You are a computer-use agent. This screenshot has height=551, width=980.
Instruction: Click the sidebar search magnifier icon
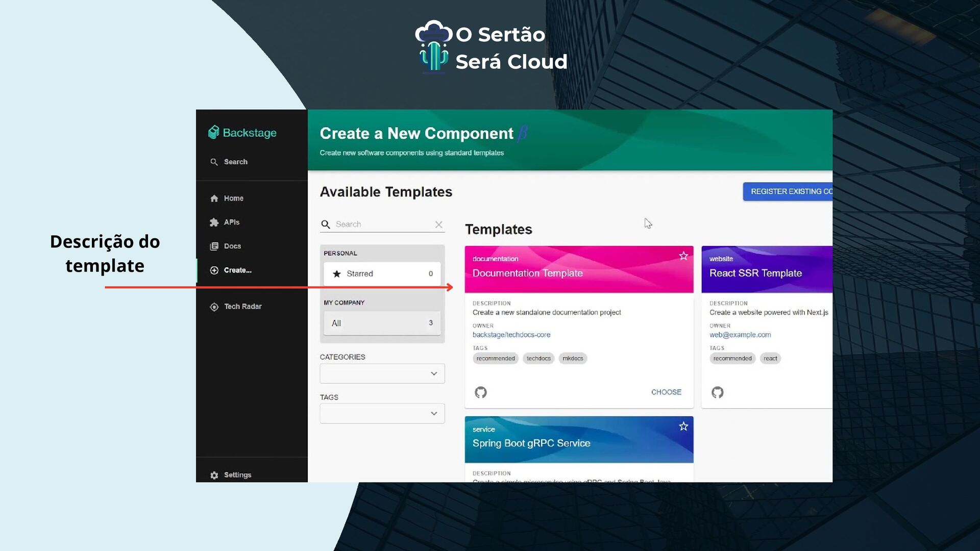tap(214, 162)
